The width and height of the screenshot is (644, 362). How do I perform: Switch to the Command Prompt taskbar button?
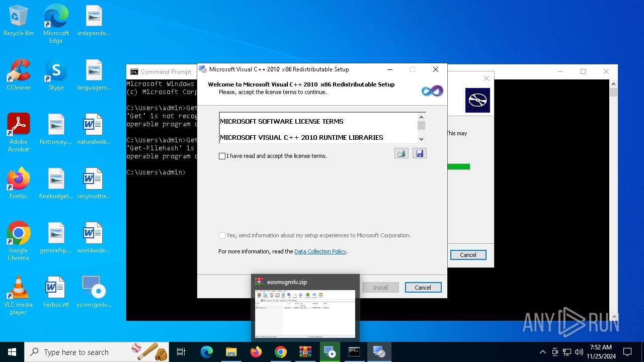point(354,352)
